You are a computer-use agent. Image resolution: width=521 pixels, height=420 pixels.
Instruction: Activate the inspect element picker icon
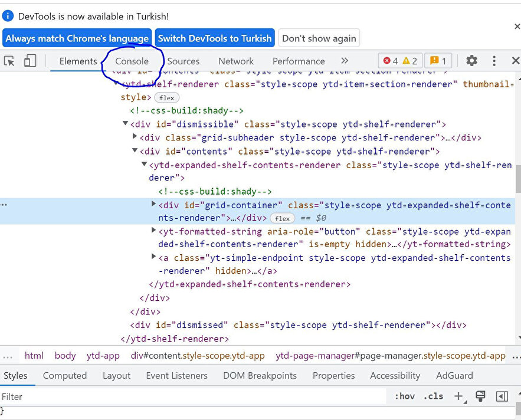(x=9, y=61)
